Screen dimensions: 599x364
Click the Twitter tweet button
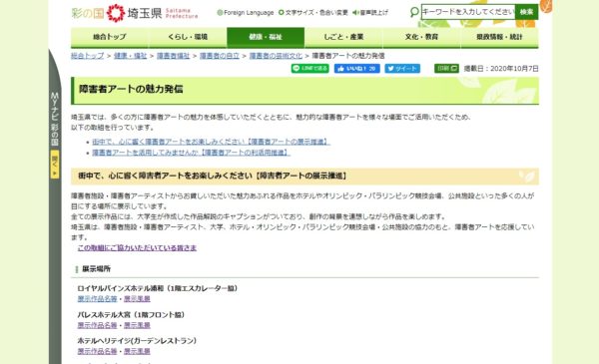402,68
